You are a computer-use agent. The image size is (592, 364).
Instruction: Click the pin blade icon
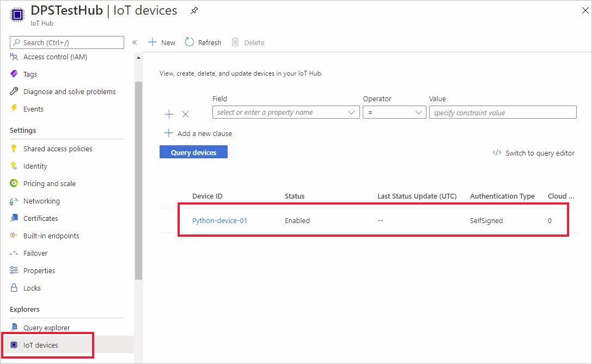194,11
